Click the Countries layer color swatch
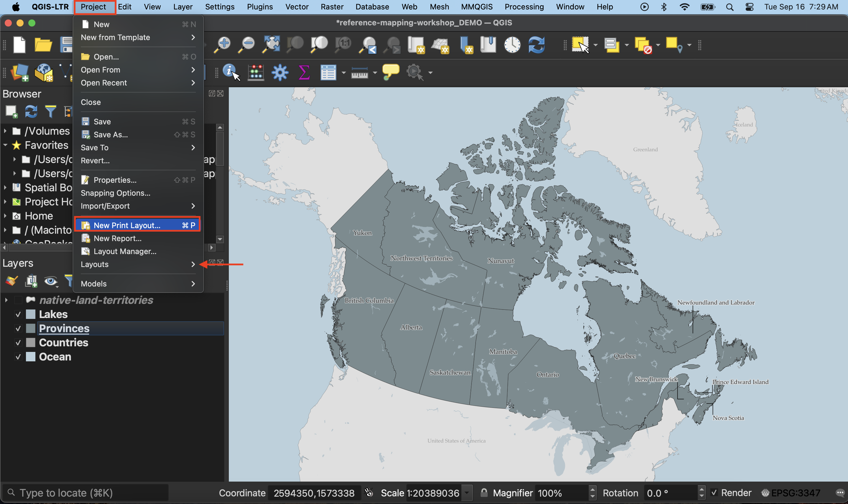 click(31, 343)
